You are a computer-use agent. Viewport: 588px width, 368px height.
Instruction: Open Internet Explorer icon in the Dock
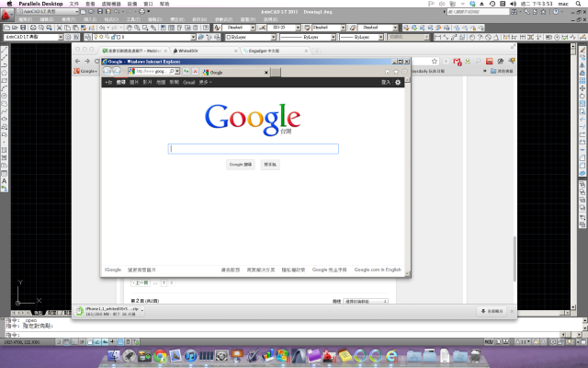point(391,356)
